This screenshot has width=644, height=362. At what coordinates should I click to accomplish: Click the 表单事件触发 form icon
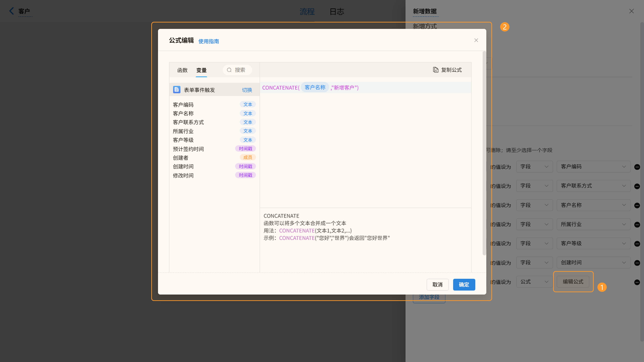pos(176,90)
